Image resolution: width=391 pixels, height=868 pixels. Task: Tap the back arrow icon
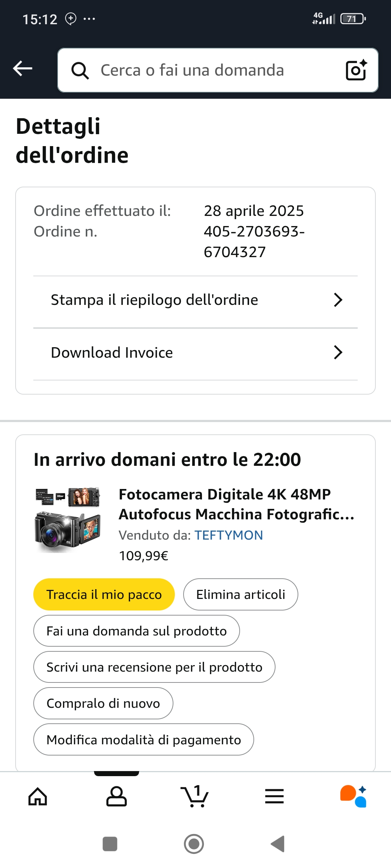point(22,69)
